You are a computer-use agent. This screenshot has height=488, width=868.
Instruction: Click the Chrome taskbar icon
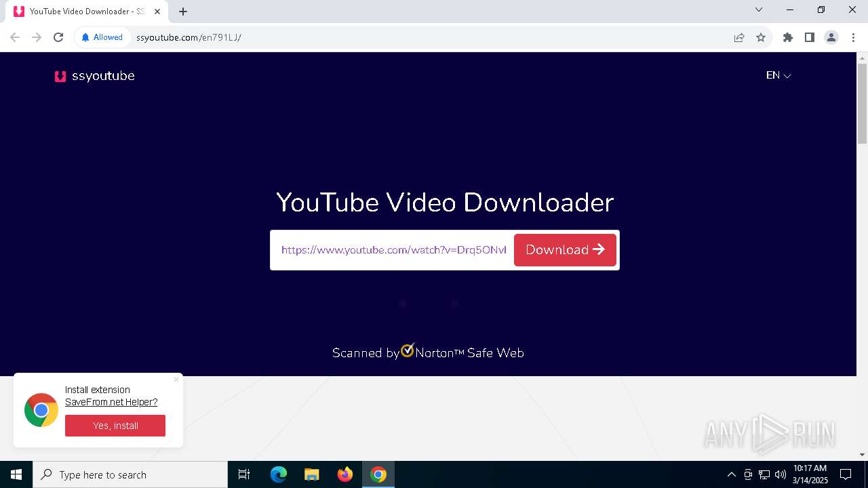click(378, 474)
